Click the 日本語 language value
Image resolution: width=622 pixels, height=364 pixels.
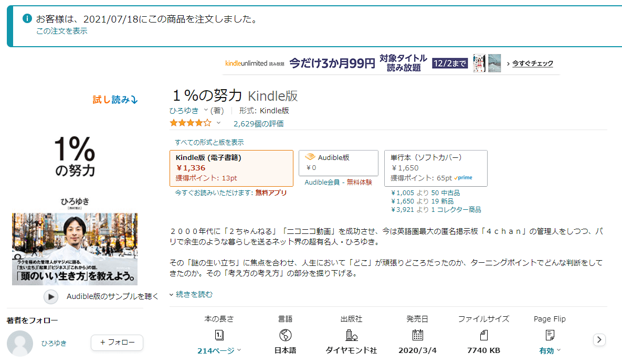(x=285, y=350)
